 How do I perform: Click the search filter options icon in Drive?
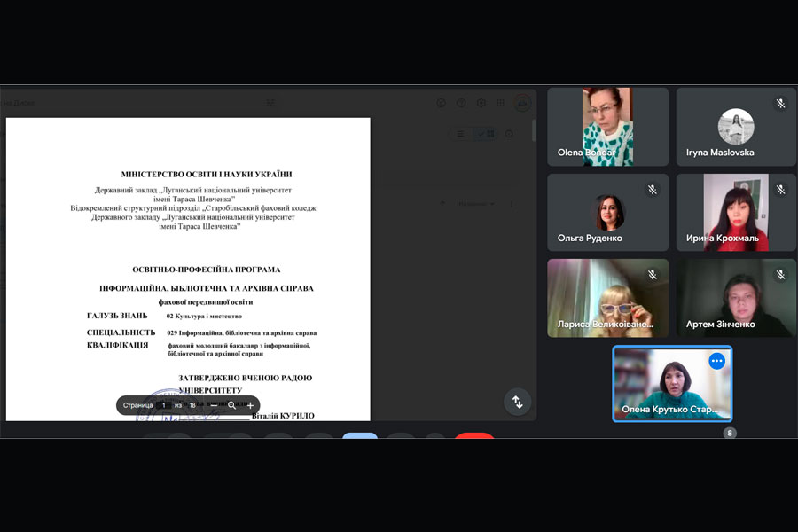[x=270, y=103]
